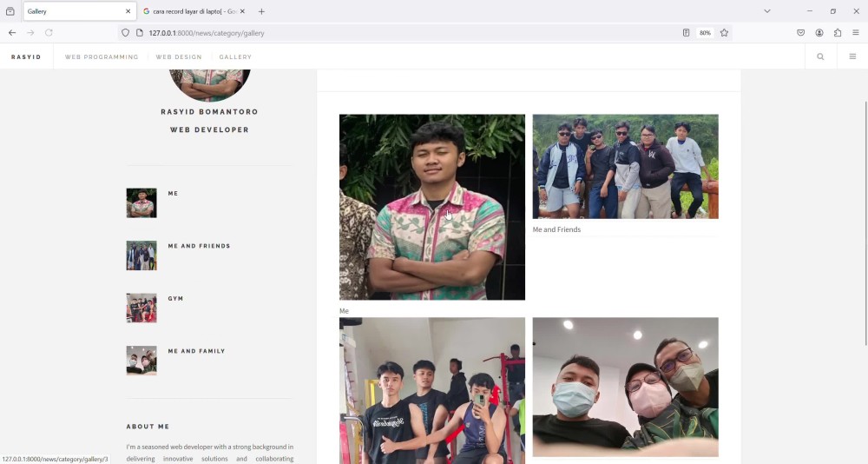This screenshot has width=868, height=464.
Task: Click the RASYID site logo
Action: (x=26, y=57)
